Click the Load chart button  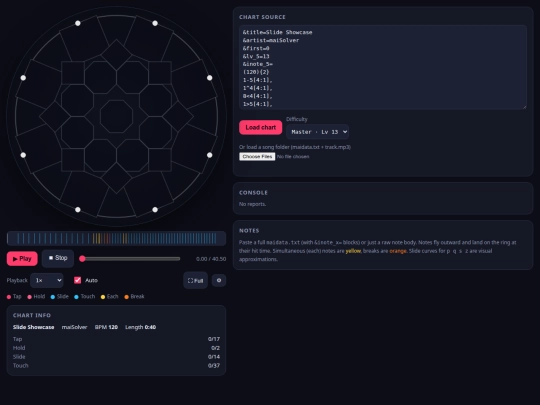click(261, 127)
